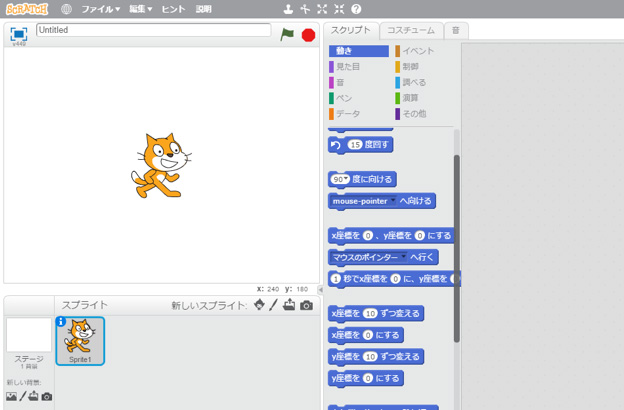Image resolution: width=624 pixels, height=410 pixels.
Task: Open the ファイル menu
Action: click(x=101, y=9)
